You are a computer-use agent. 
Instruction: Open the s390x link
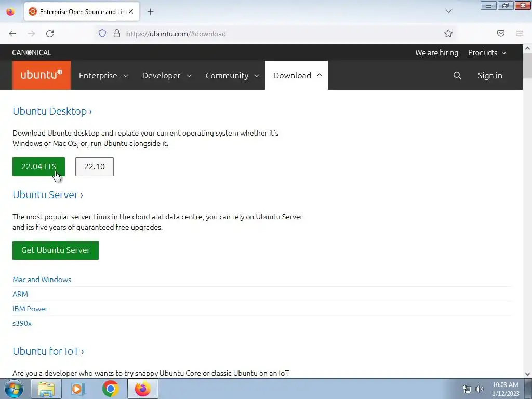click(22, 323)
